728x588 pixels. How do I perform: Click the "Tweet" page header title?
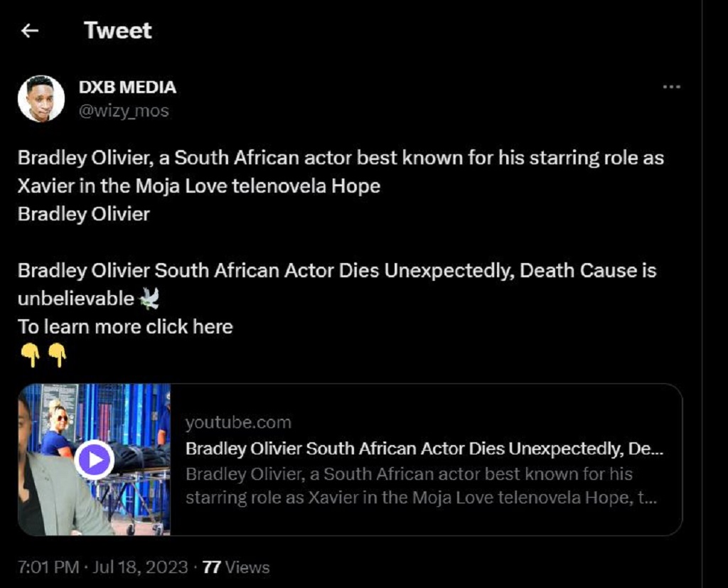[117, 31]
